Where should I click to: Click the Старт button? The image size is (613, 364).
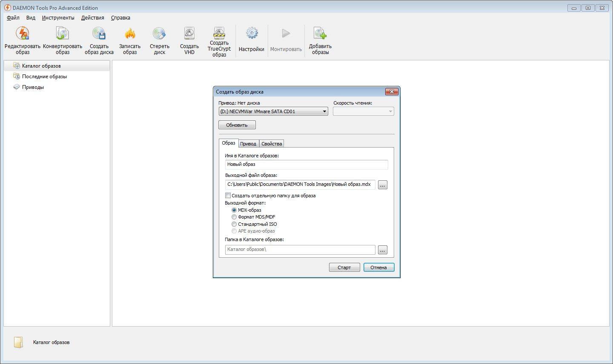click(x=344, y=267)
